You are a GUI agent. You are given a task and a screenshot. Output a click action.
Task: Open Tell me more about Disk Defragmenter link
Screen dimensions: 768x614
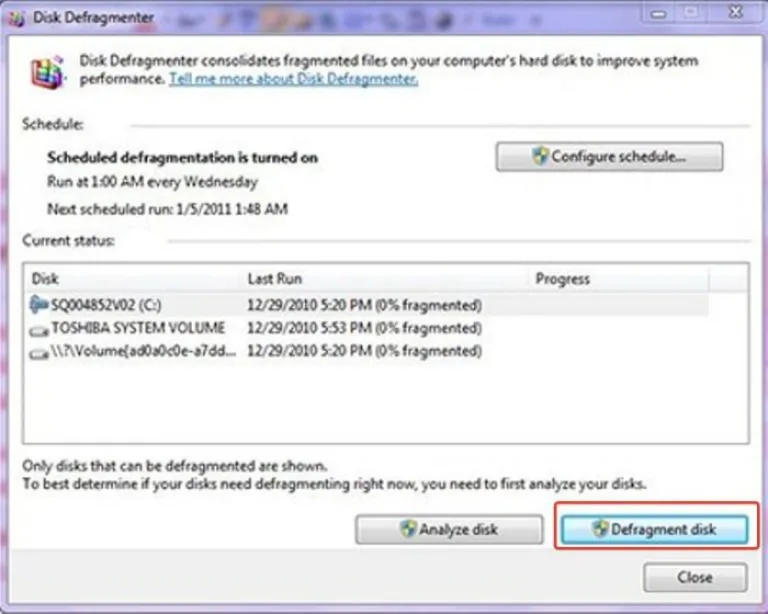[x=293, y=79]
